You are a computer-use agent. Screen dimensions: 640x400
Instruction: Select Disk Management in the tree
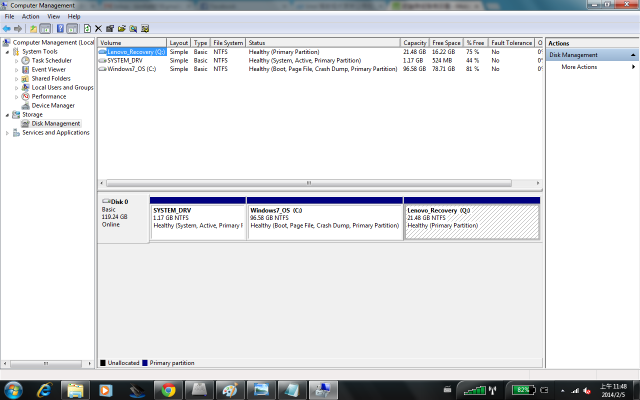pos(56,123)
